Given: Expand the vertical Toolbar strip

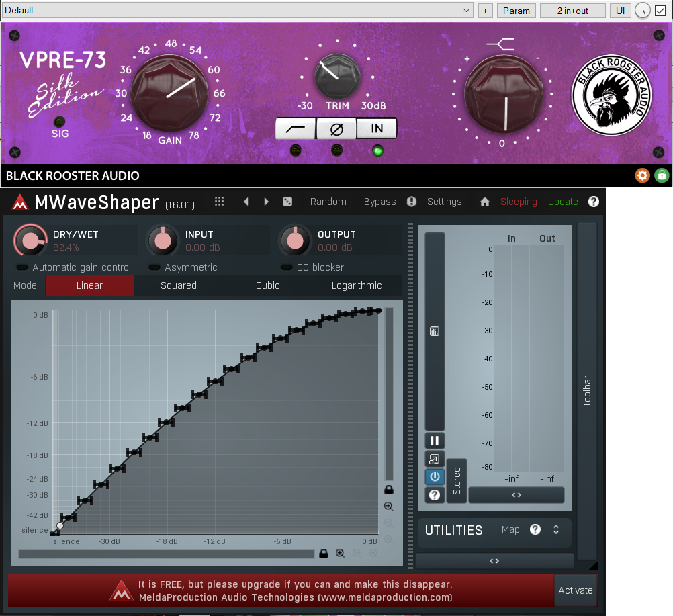Looking at the screenshot, I should click(x=587, y=391).
